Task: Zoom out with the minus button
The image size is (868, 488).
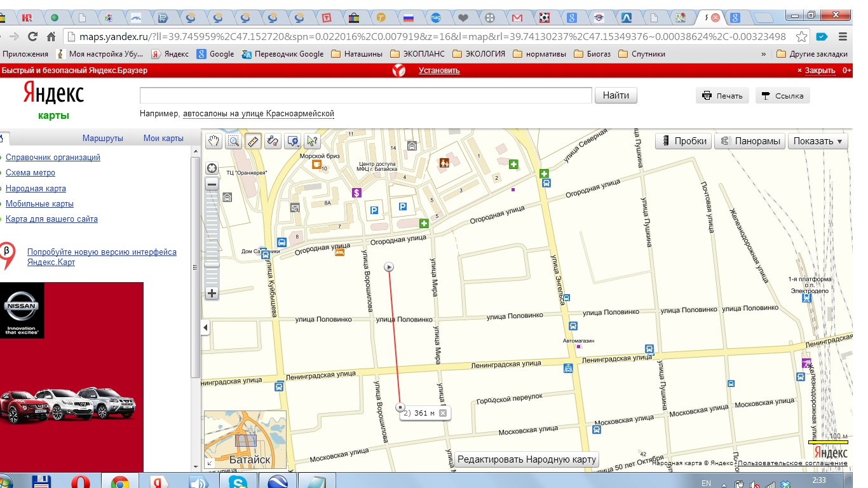Action: click(212, 184)
